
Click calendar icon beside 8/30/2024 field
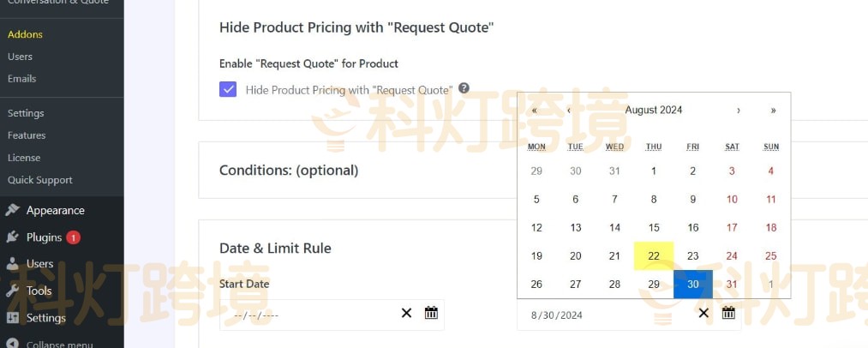(x=728, y=313)
